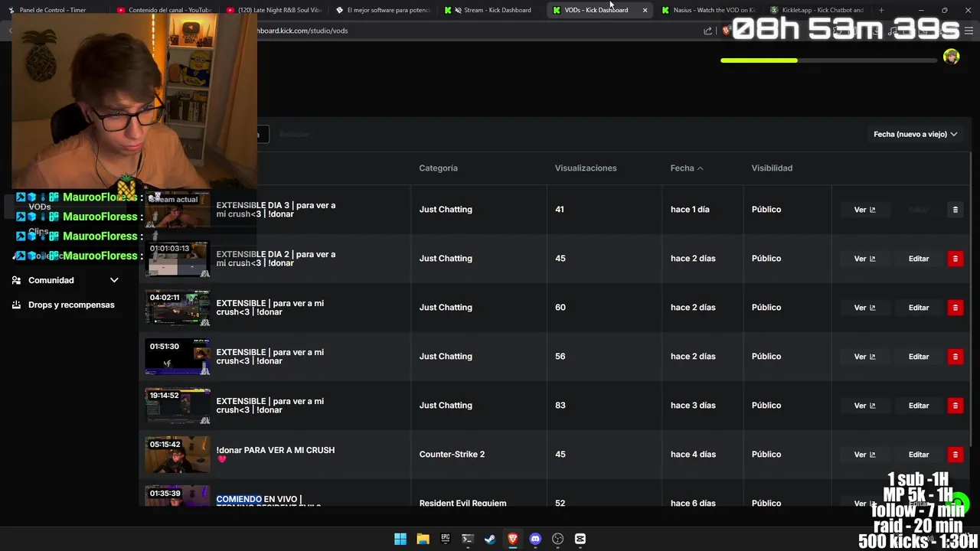Open the Terminal taskbar icon
Image resolution: width=980 pixels, height=551 pixels.
468,539
